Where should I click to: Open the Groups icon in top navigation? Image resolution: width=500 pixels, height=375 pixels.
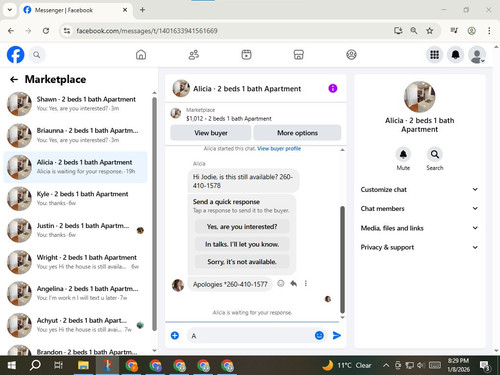[351, 55]
